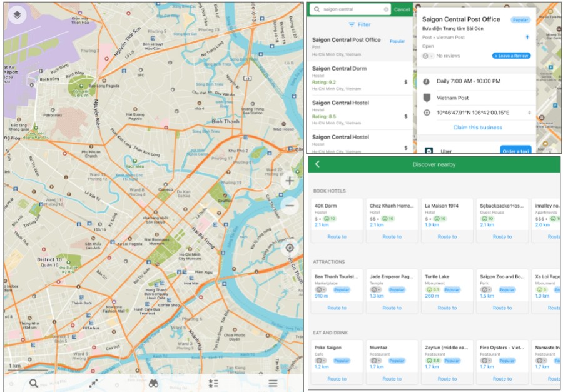Clear the 'saigon central' search text
This screenshot has width=563, height=392.
coord(386,9)
